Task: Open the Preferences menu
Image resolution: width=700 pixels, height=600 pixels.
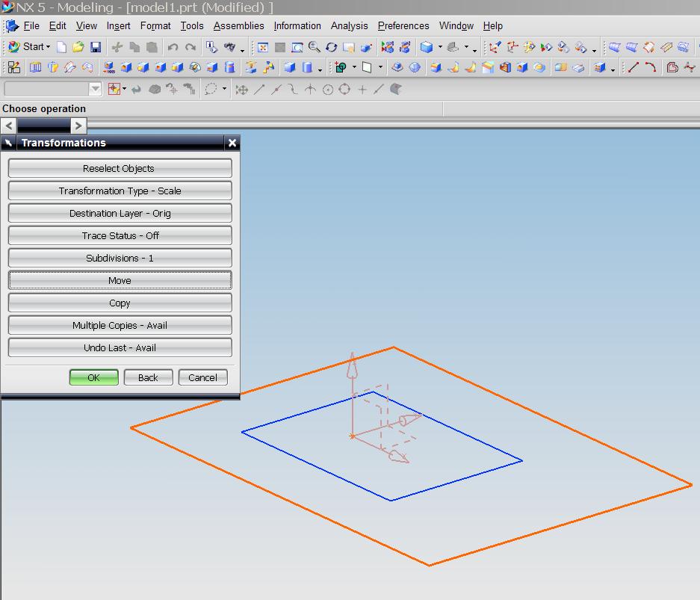Action: click(403, 26)
